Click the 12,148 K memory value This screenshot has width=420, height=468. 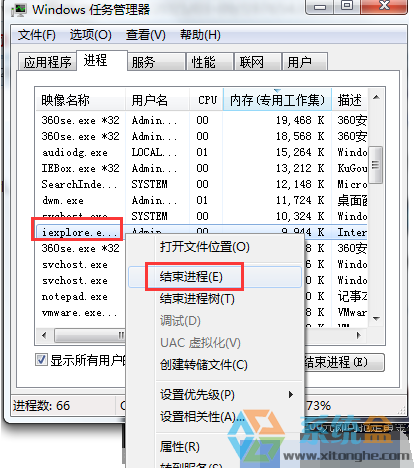click(300, 184)
